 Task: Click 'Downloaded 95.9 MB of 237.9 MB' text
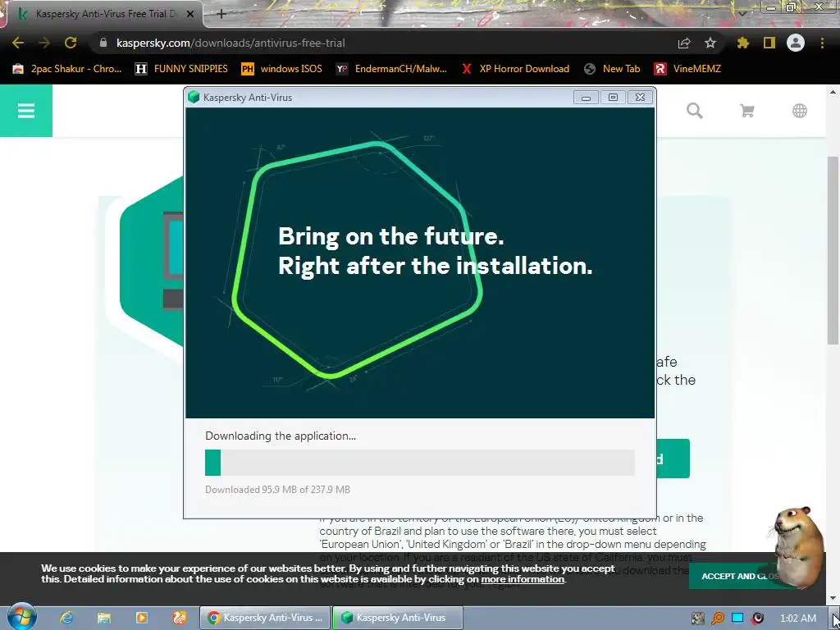(x=277, y=490)
